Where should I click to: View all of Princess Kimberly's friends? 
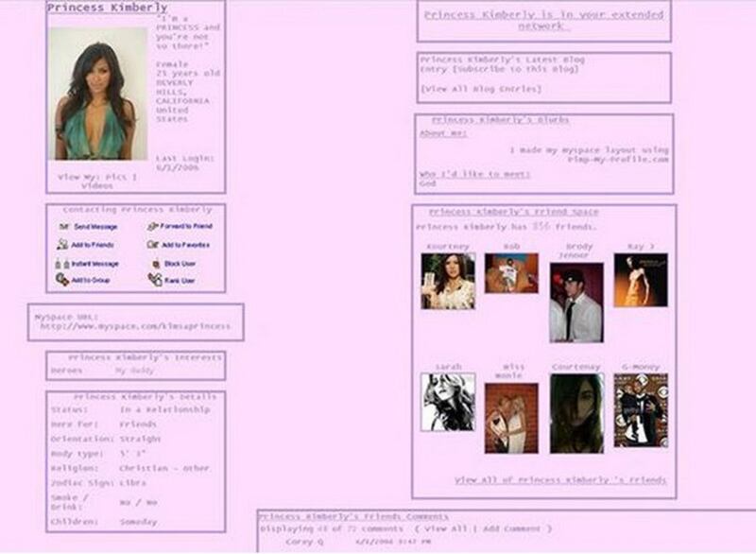pos(560,480)
